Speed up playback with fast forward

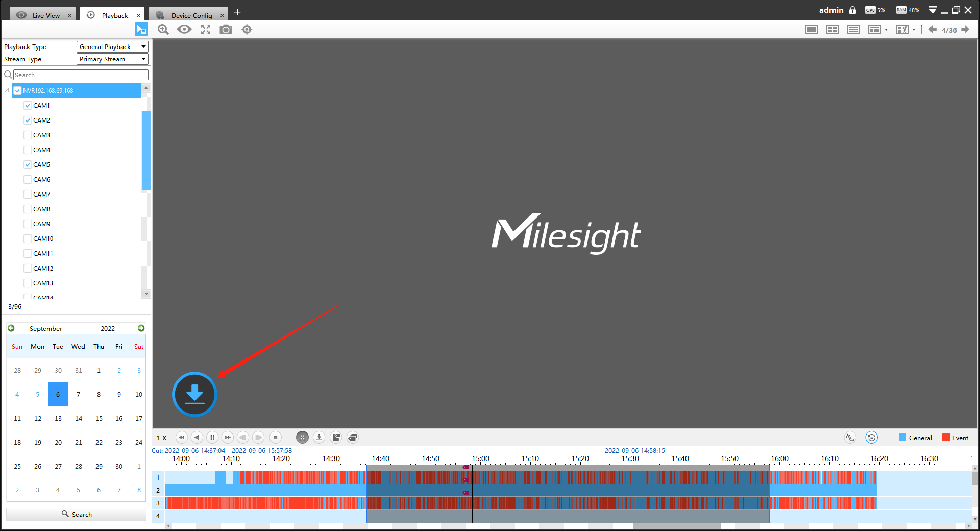click(228, 437)
